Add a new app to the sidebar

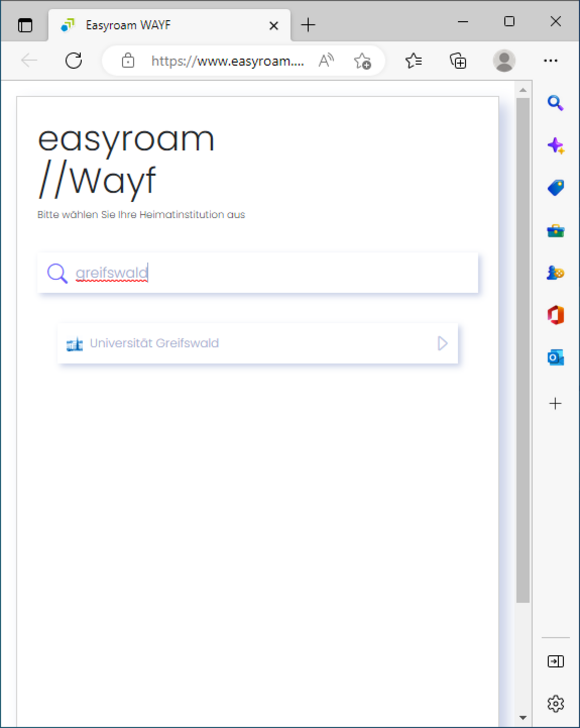[x=555, y=403]
